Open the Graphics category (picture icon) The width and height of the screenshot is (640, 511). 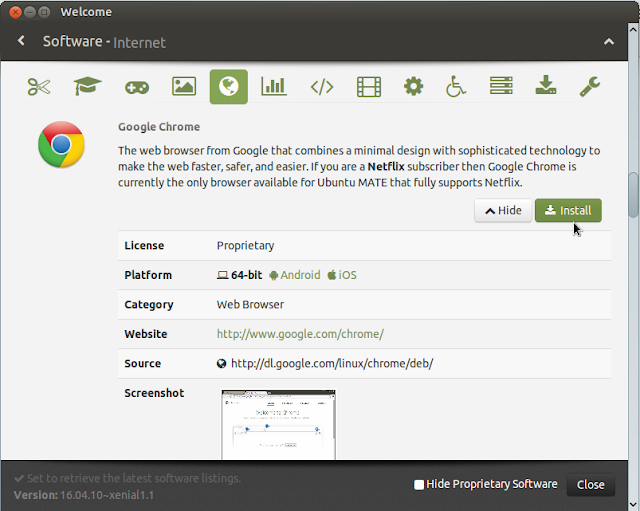click(184, 87)
